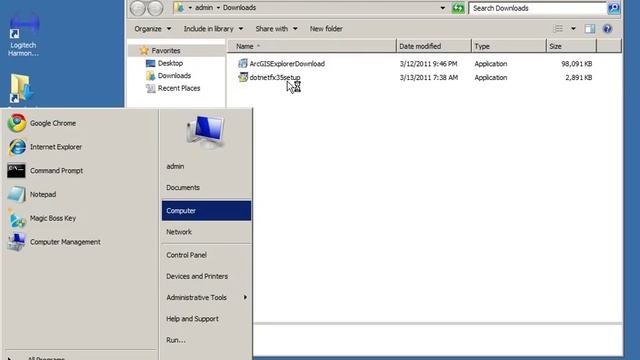The width and height of the screenshot is (640, 360).
Task: Sort files by Name column
Action: [x=311, y=46]
